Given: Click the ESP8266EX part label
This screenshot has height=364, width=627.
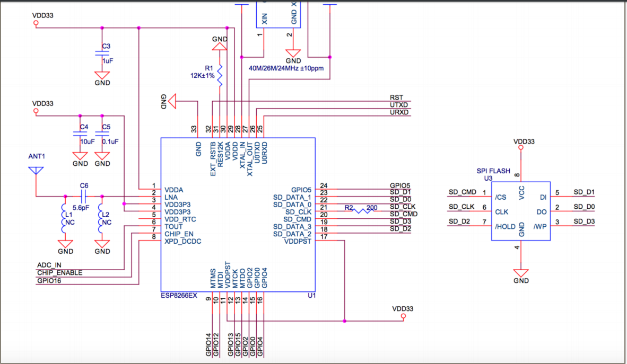Looking at the screenshot, I should 179,296.
